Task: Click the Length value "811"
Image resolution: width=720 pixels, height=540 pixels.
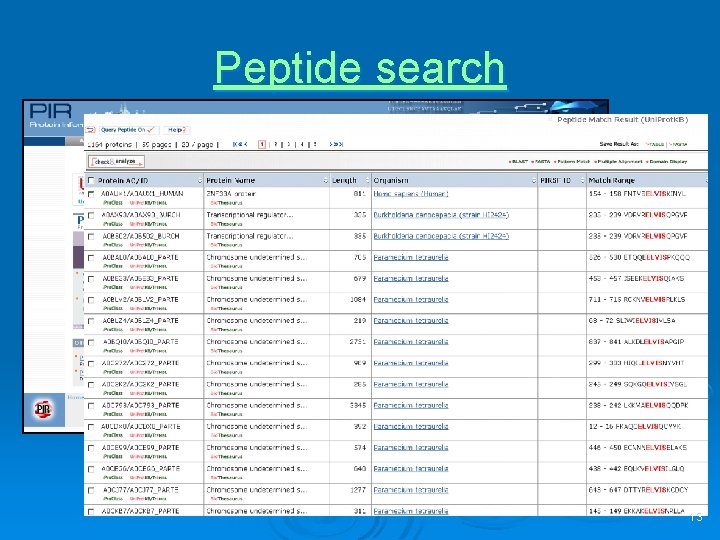Action: (x=360, y=194)
